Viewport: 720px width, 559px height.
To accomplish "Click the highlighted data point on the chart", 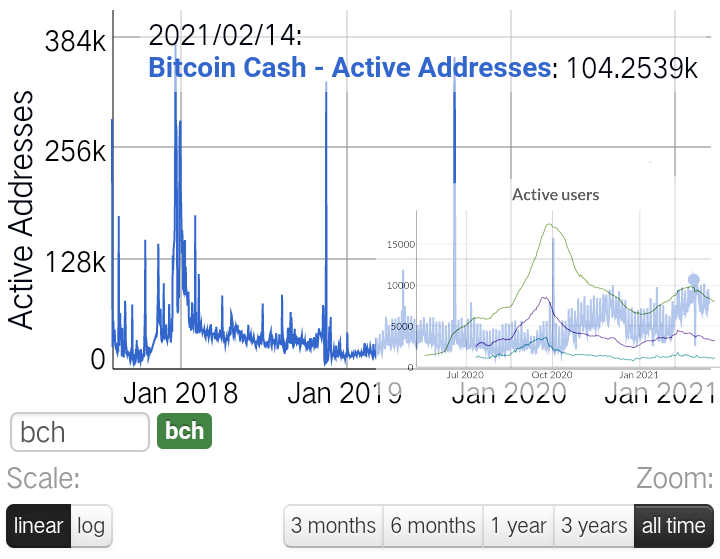I will tap(693, 280).
